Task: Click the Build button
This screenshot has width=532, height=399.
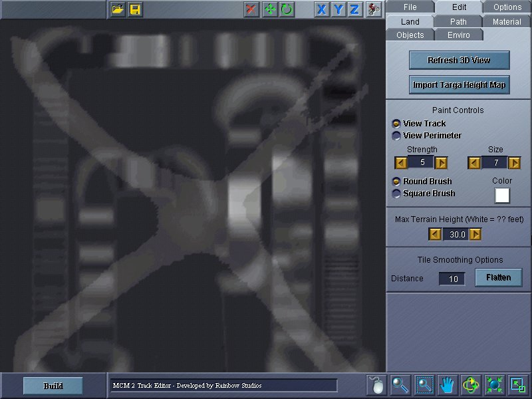Action: pyautogui.click(x=53, y=386)
